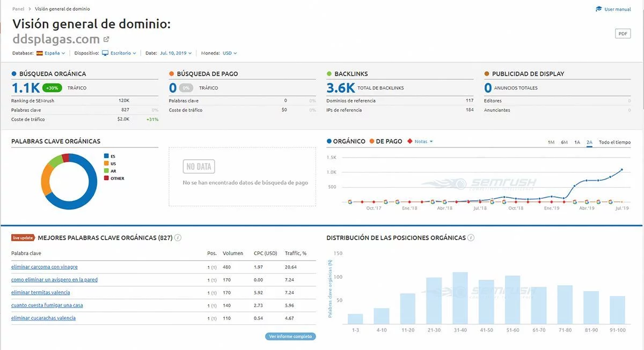Click the 1-3 positions bar in the distribution chart
The width and height of the screenshot is (644, 350).
[355, 319]
